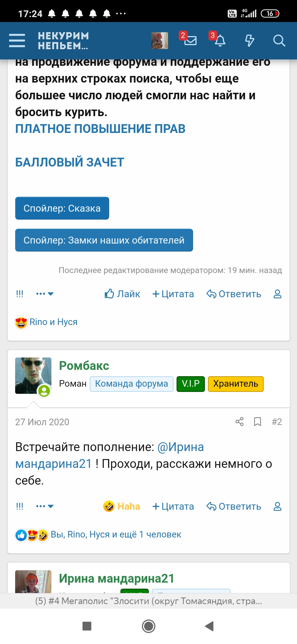The image size is (297, 644).
Task: Tap the Хранитель yellow badge
Action: (236, 384)
